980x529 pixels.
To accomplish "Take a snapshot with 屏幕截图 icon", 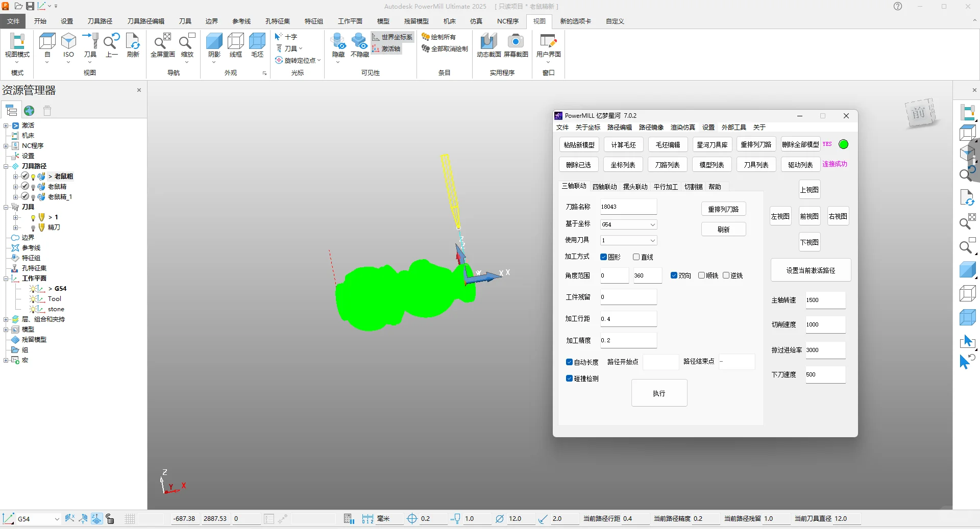I will [516, 45].
